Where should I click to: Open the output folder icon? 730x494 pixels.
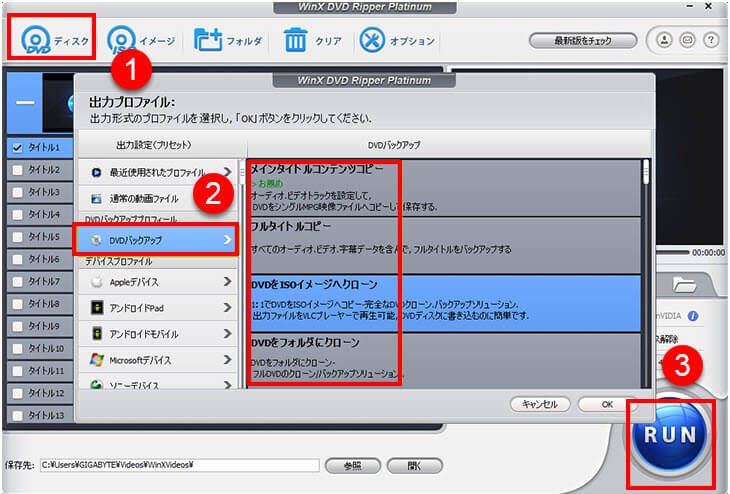683,284
